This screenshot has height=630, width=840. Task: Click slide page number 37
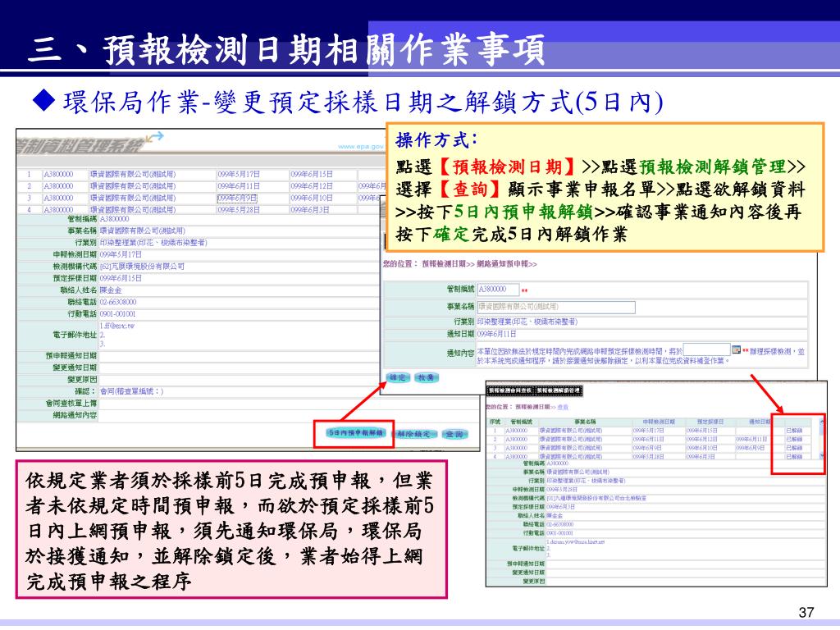(806, 612)
